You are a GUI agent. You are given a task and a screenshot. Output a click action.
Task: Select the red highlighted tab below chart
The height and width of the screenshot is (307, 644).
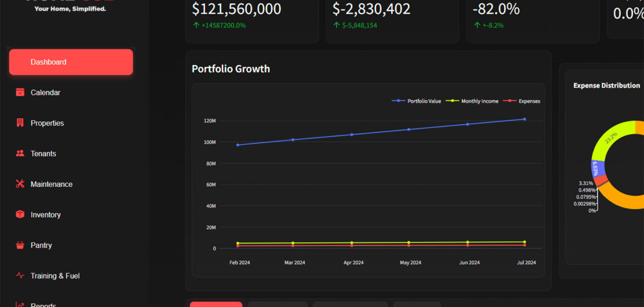click(x=216, y=304)
